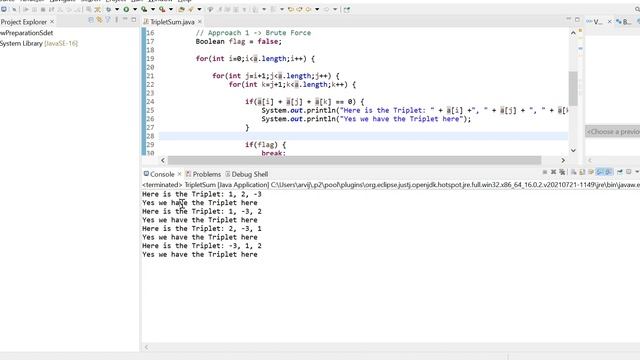
Task: Click the Filter icon in Project Explorer
Action: click(108, 20)
